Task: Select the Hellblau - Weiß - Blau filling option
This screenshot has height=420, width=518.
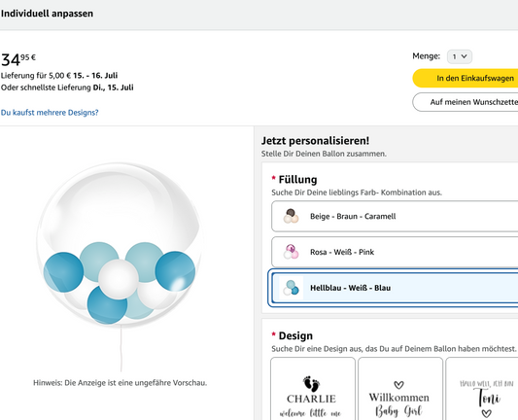Action: click(x=395, y=288)
